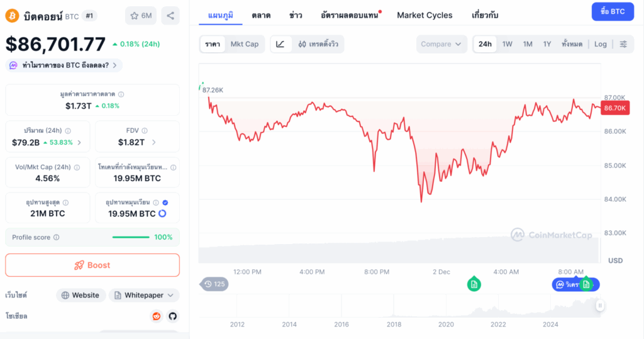The height and width of the screenshot is (339, 644).
Task: Open chart settings sliders icon
Action: click(x=623, y=44)
